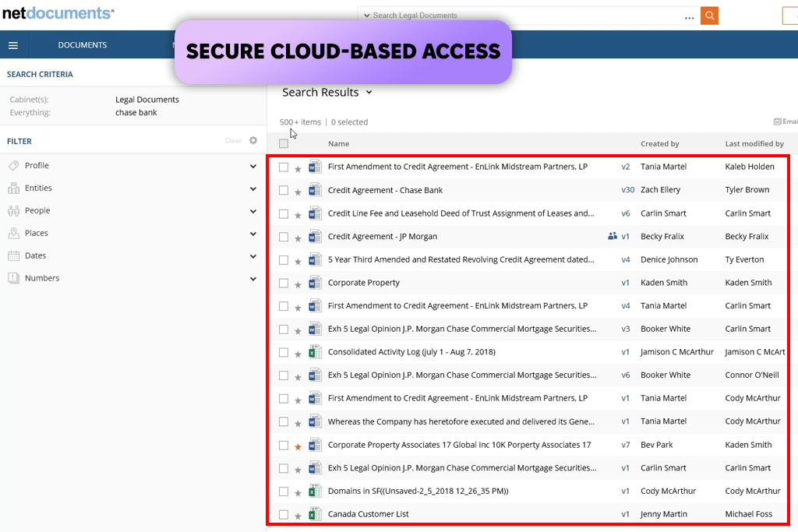Image resolution: width=798 pixels, height=532 pixels.
Task: Expand the Dates filter chevron
Action: click(x=253, y=256)
